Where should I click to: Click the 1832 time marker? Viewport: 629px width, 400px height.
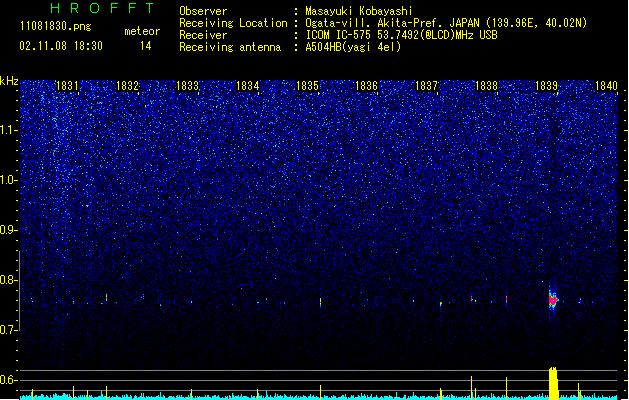coord(127,85)
